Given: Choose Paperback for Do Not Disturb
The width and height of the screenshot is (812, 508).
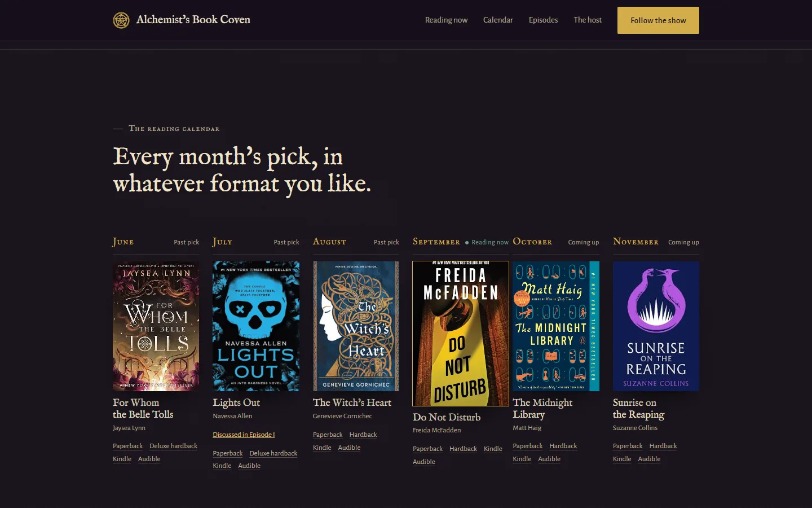Looking at the screenshot, I should [427, 449].
